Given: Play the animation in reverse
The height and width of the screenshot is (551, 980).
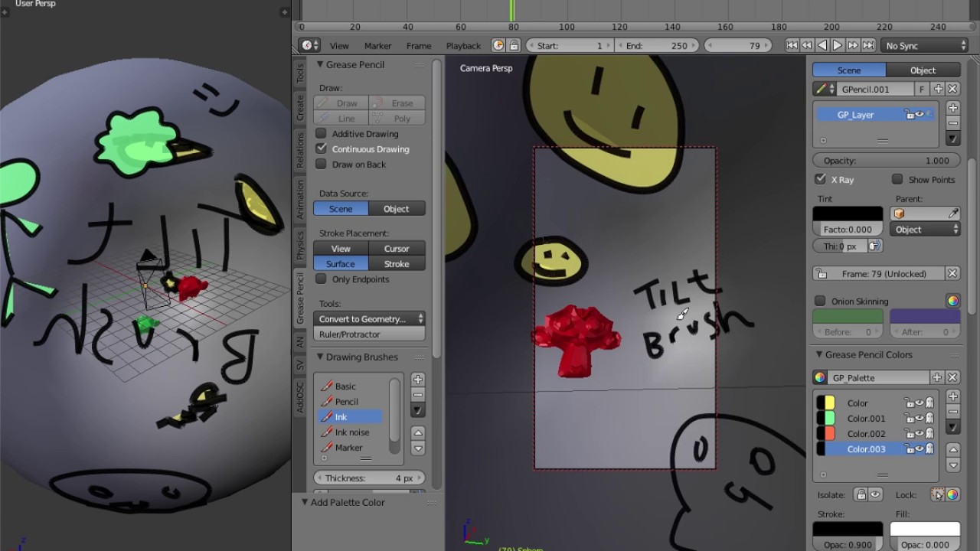Looking at the screenshot, I should (822, 45).
